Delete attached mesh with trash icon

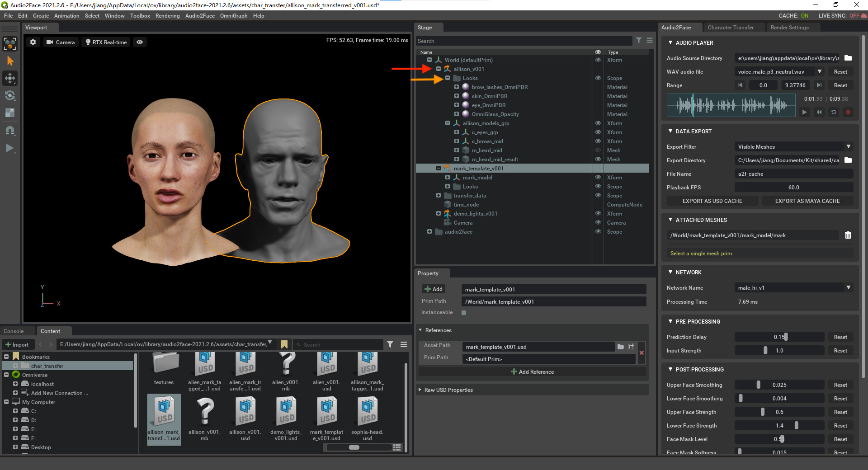click(848, 235)
